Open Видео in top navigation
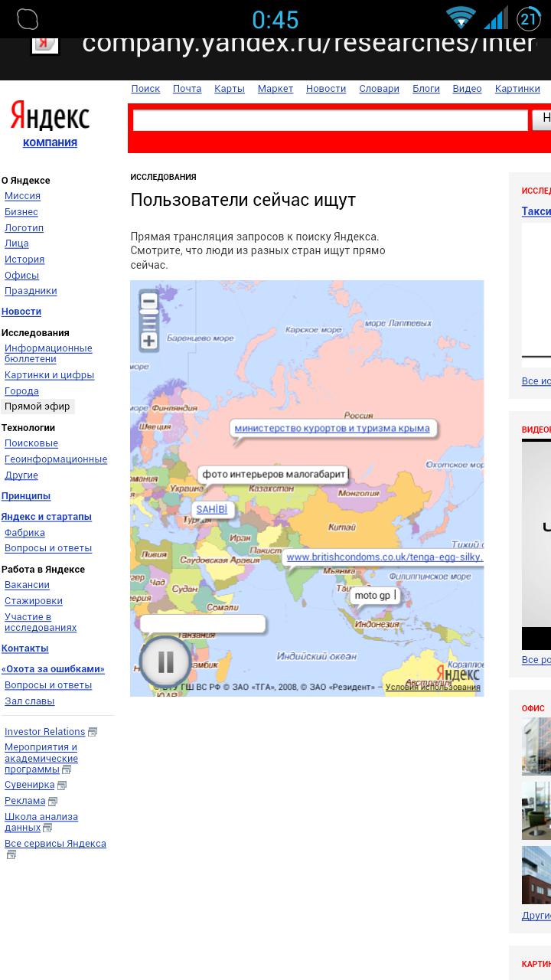551x980 pixels. tap(467, 89)
